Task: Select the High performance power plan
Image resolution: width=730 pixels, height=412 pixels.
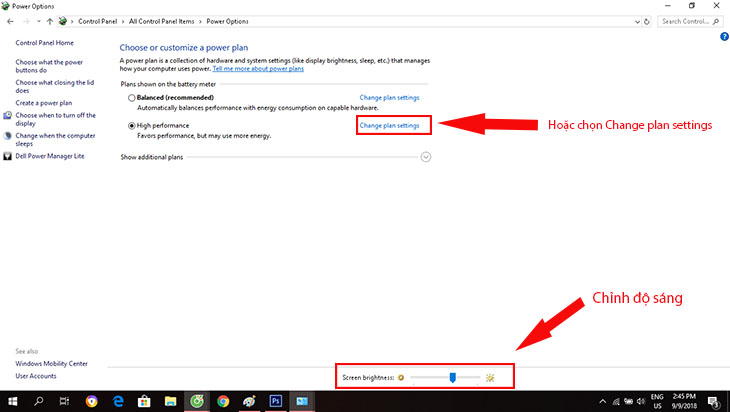Action: (x=132, y=126)
